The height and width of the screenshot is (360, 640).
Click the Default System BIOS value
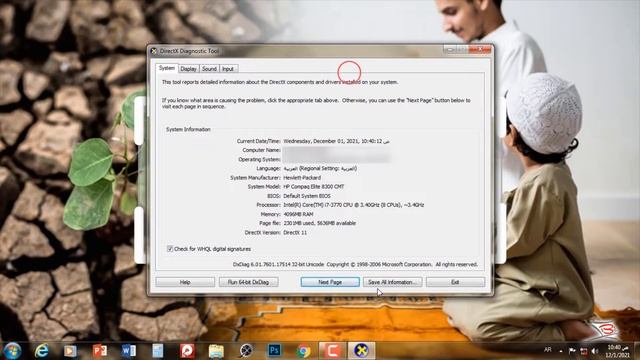(307, 196)
